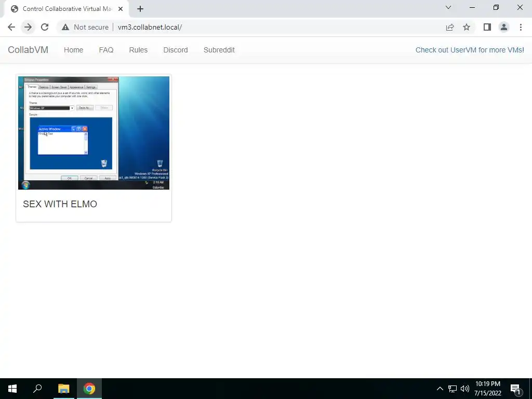The height and width of the screenshot is (399, 532).
Task: Open the FAQ nav item
Action: point(106,50)
